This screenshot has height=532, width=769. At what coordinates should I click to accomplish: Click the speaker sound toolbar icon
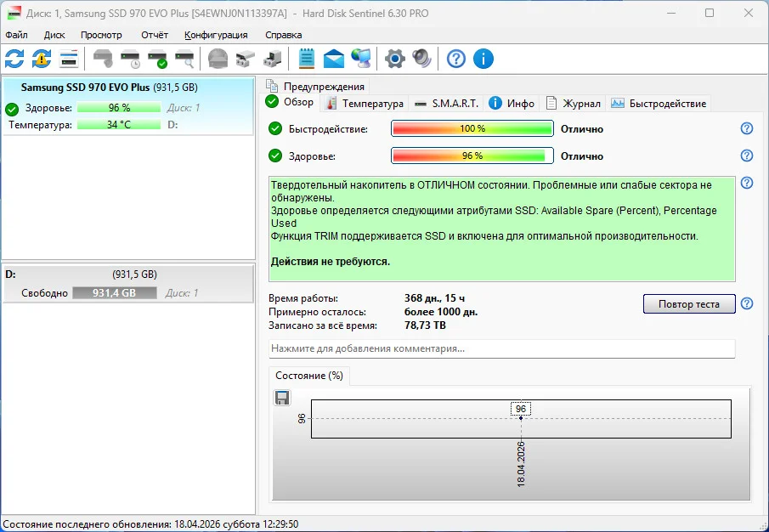[x=421, y=59]
